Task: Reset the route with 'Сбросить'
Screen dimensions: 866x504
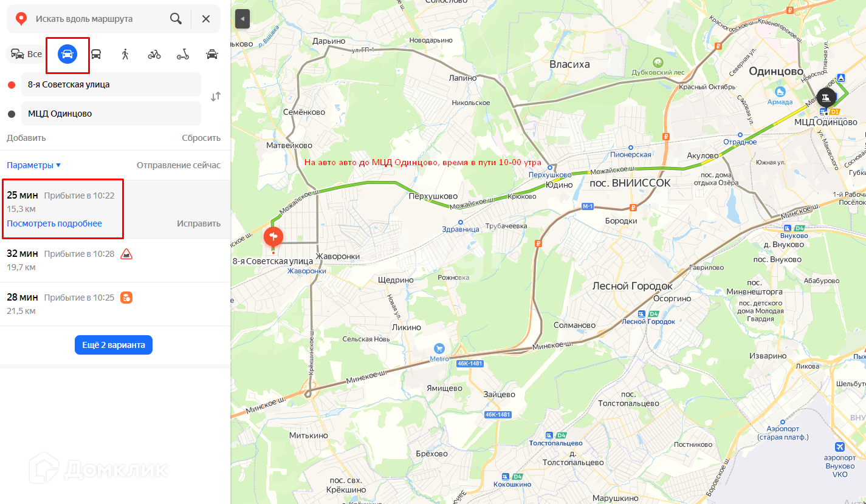Action: pos(201,138)
